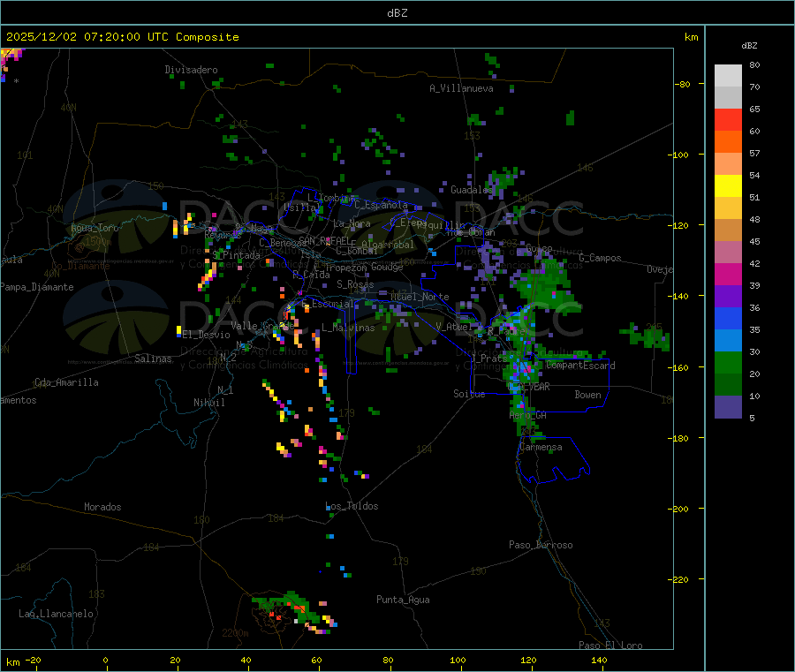Click the dBZ title at top

(397, 13)
